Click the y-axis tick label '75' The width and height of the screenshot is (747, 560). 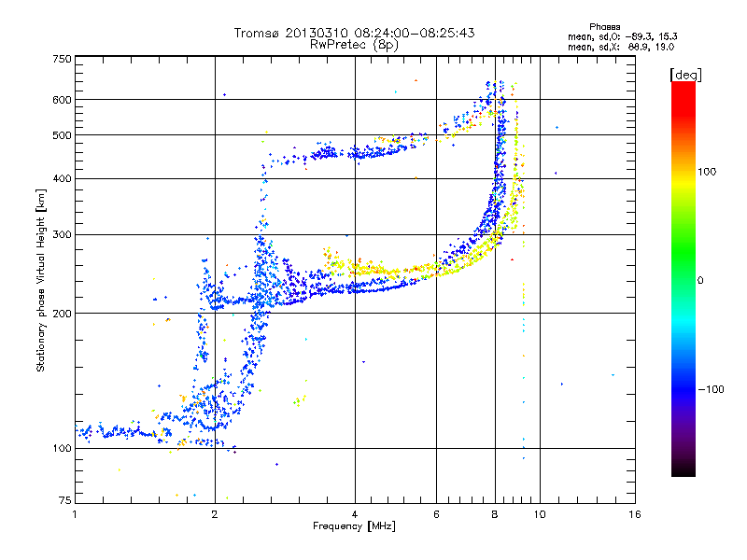[65, 500]
